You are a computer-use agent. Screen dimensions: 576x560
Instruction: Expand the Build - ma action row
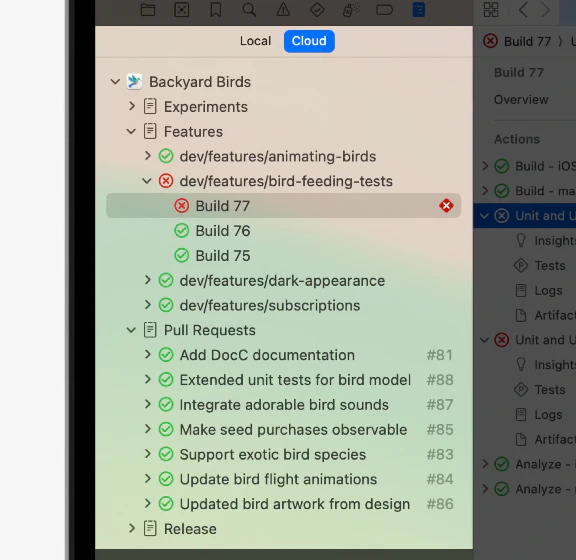pyautogui.click(x=485, y=191)
